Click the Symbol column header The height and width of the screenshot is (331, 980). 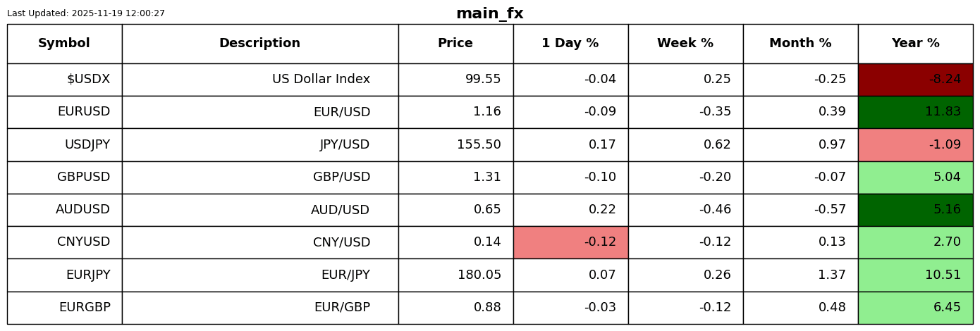coord(64,44)
